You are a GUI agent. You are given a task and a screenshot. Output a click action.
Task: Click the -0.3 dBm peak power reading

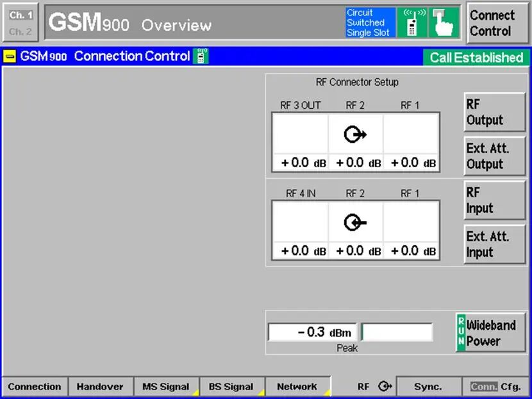click(312, 332)
